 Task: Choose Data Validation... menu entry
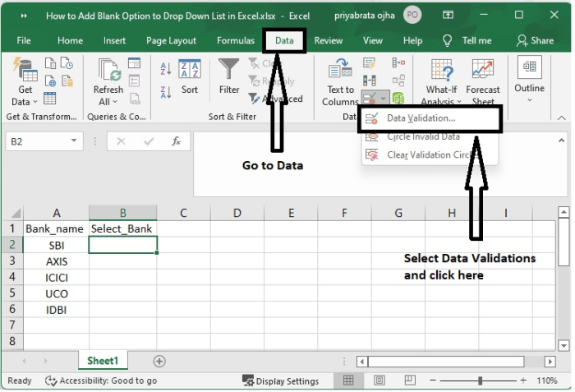point(429,118)
